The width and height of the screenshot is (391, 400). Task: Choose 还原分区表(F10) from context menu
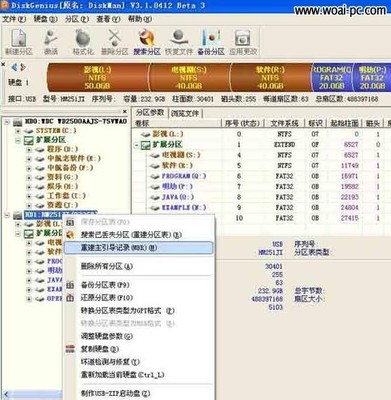[138, 298]
